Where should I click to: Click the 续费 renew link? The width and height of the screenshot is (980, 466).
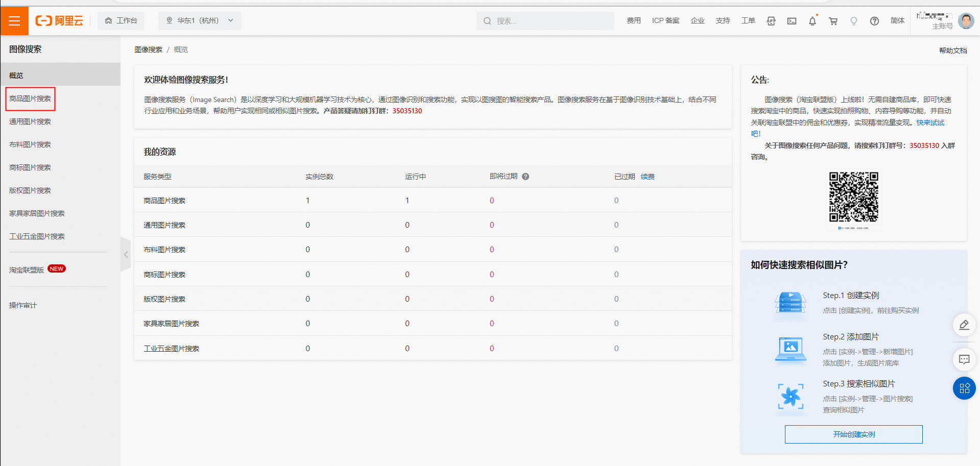pyautogui.click(x=648, y=177)
